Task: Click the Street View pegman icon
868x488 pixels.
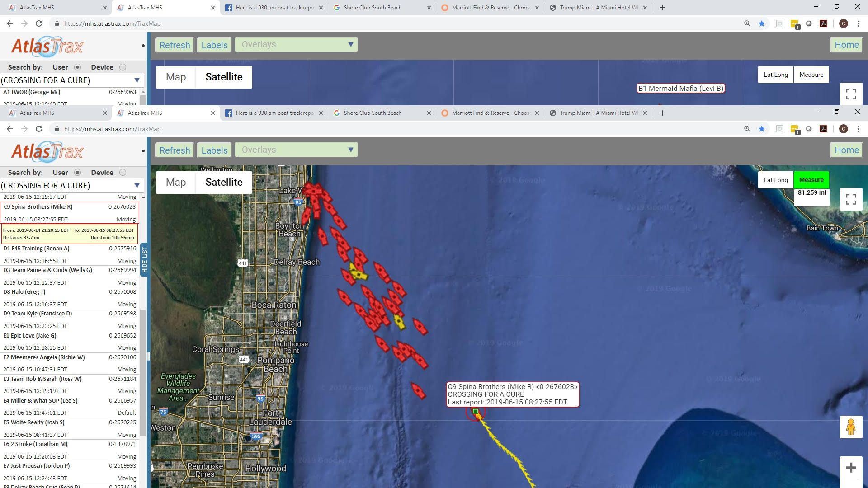Action: (851, 427)
